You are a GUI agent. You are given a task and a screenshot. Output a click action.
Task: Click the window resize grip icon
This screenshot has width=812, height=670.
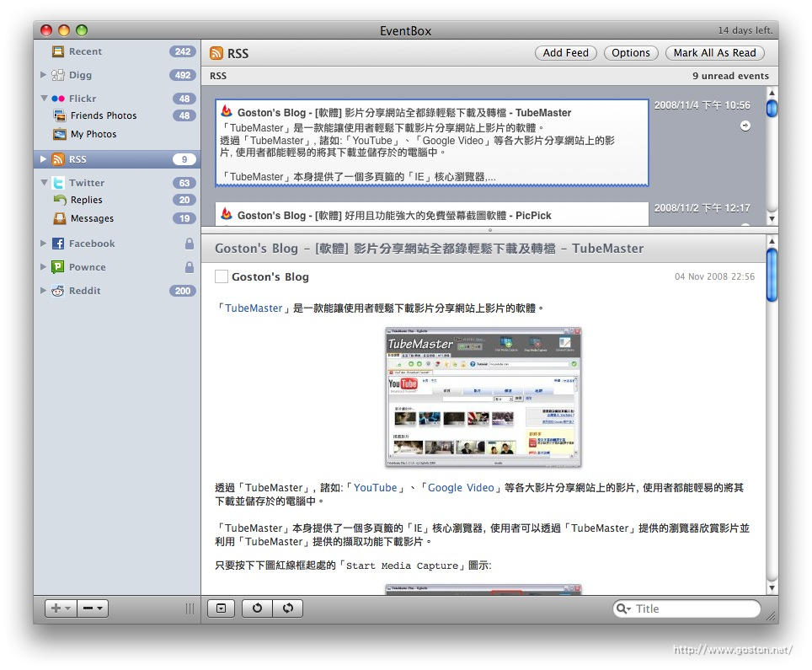pos(771,616)
